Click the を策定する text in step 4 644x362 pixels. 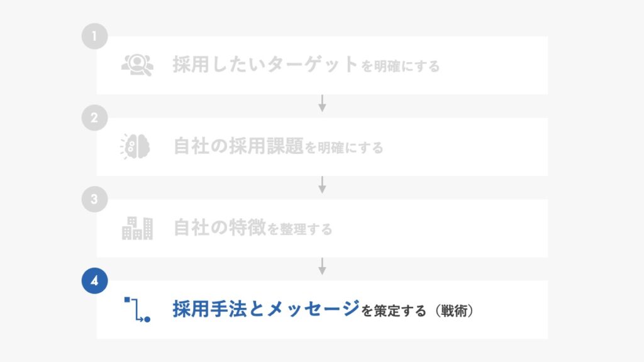tap(394, 310)
